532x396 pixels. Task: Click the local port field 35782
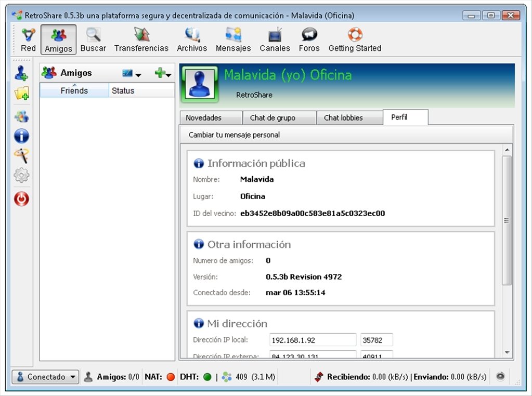pyautogui.click(x=377, y=340)
